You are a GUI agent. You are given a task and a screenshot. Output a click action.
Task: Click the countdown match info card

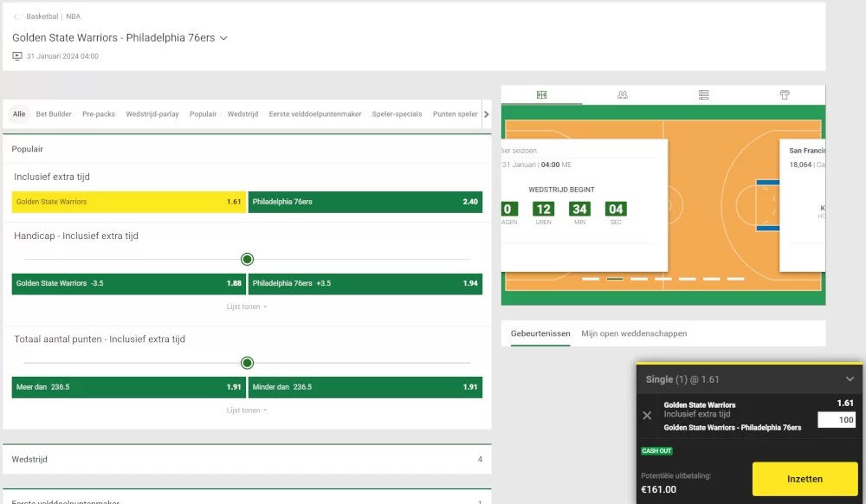point(585,205)
